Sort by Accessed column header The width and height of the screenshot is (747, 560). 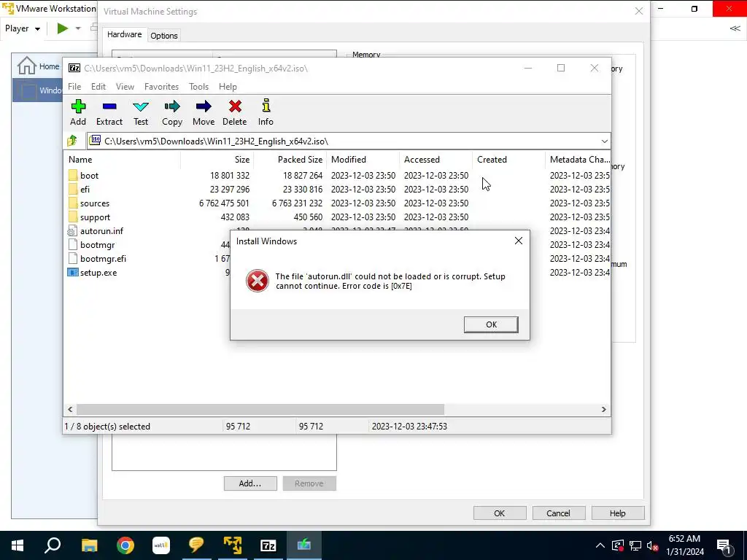click(436, 160)
